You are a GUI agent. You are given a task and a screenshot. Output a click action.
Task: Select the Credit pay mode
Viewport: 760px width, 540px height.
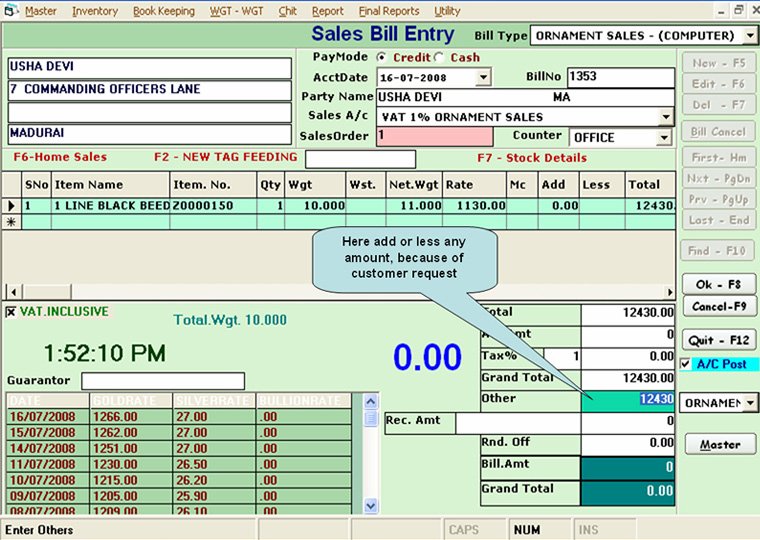(385, 58)
